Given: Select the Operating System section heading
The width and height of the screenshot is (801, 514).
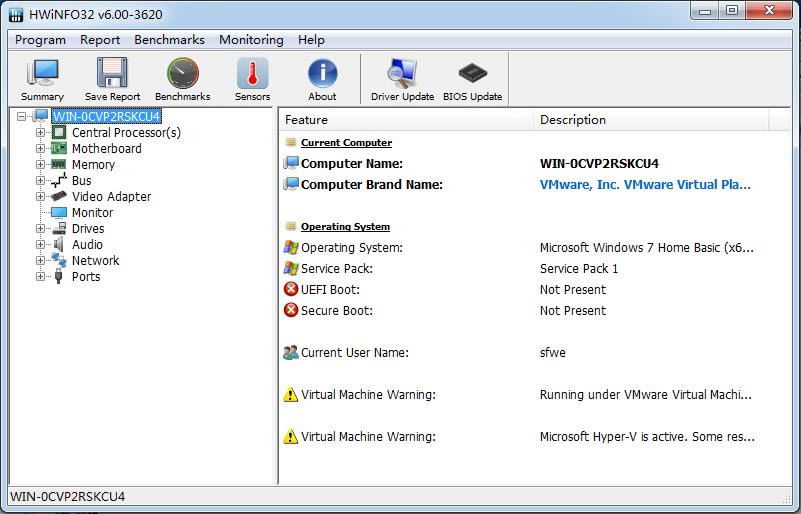Looking at the screenshot, I should 345,226.
